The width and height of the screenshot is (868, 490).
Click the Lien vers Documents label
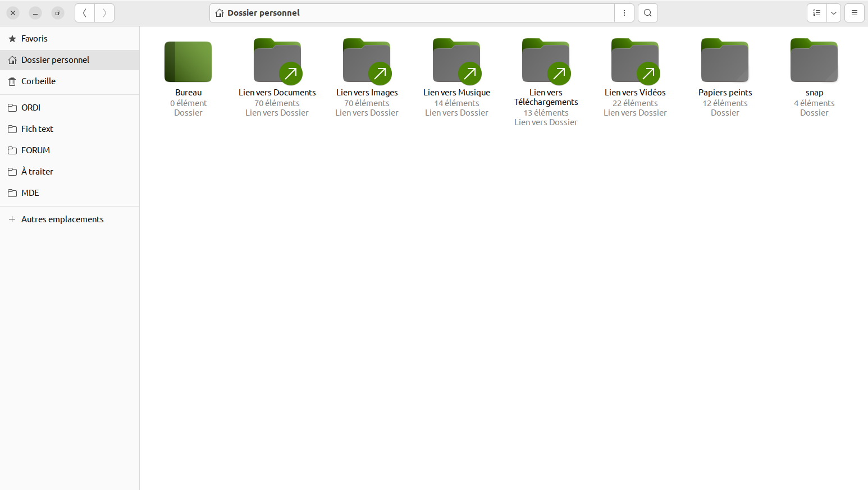tap(277, 93)
